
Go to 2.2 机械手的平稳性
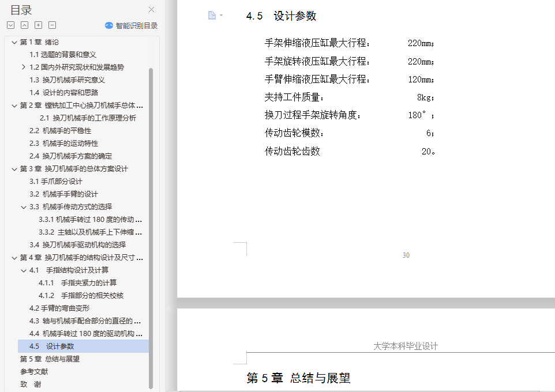pos(60,130)
